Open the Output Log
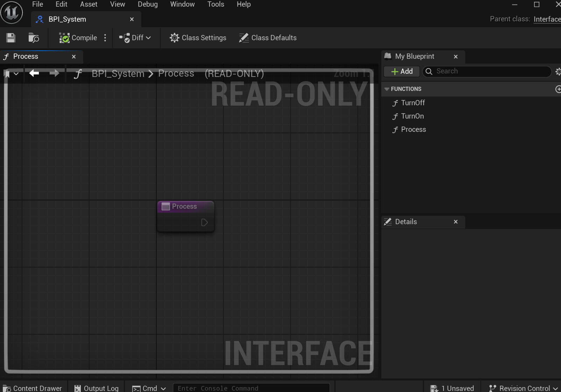The image size is (561, 392). click(x=97, y=388)
